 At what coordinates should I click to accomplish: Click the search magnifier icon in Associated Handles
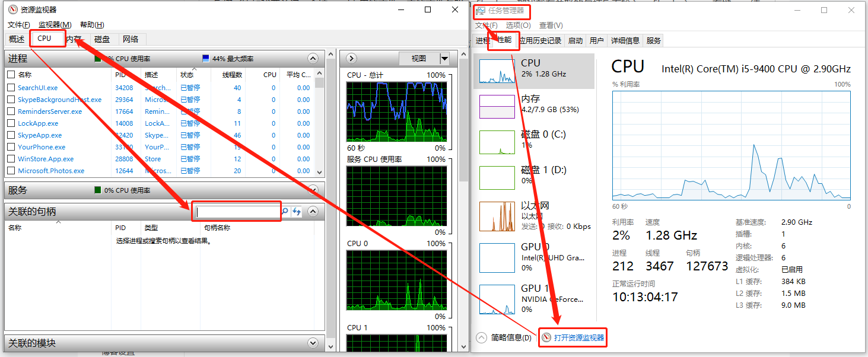click(285, 212)
